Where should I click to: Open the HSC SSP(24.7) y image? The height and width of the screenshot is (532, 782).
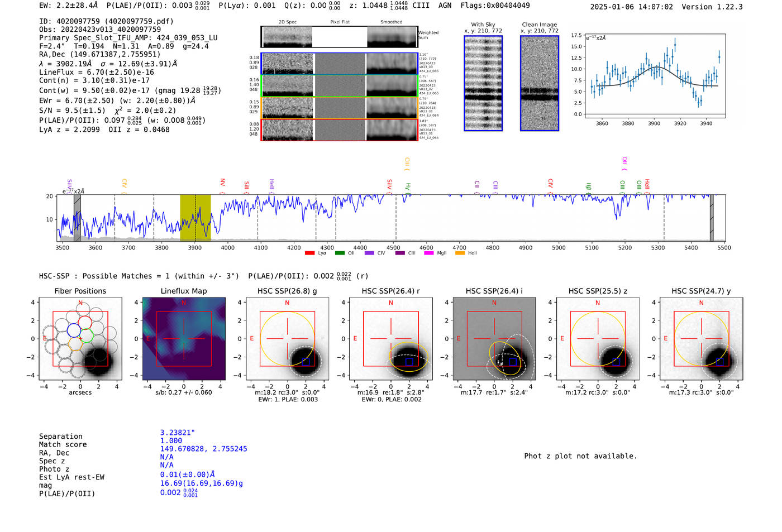[x=701, y=339]
